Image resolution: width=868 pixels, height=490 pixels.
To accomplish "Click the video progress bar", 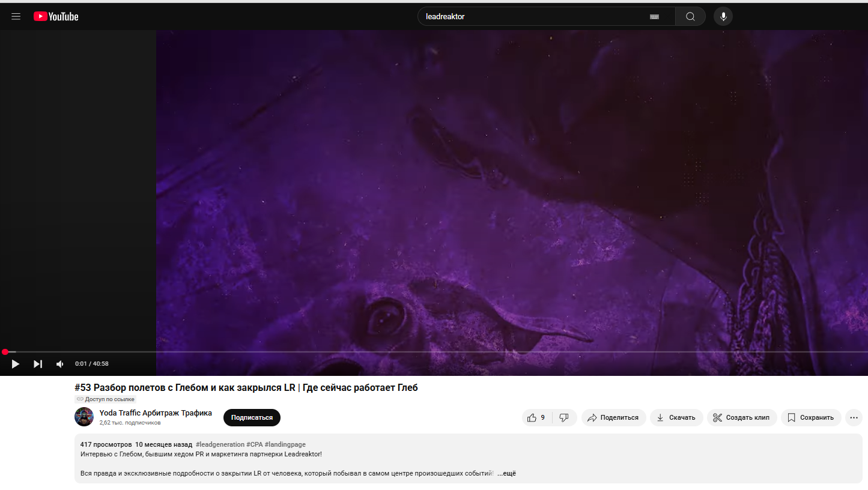I will [434, 352].
